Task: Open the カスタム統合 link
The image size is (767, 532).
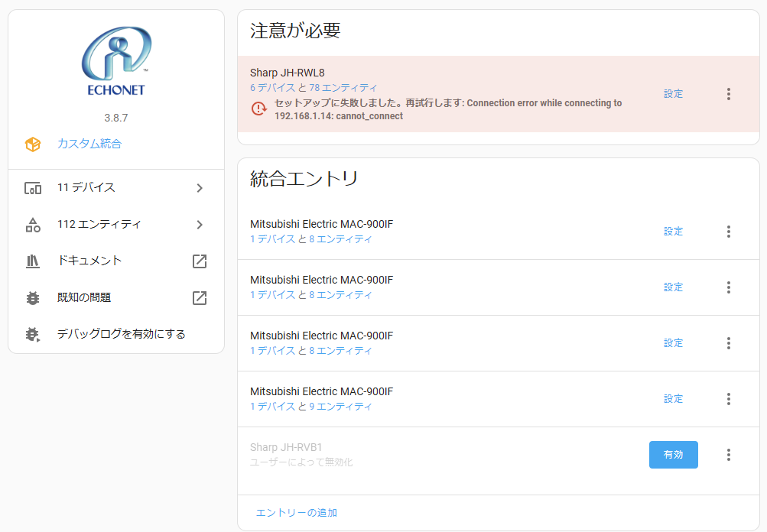Action: pyautogui.click(x=89, y=144)
